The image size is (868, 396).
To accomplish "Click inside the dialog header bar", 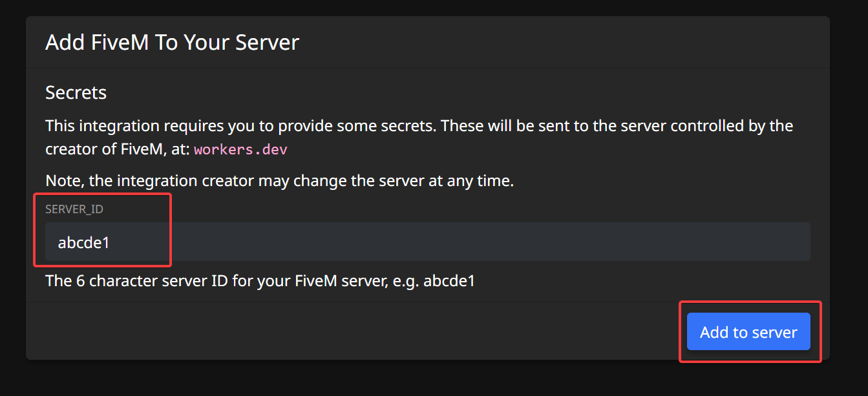I will [427, 42].
